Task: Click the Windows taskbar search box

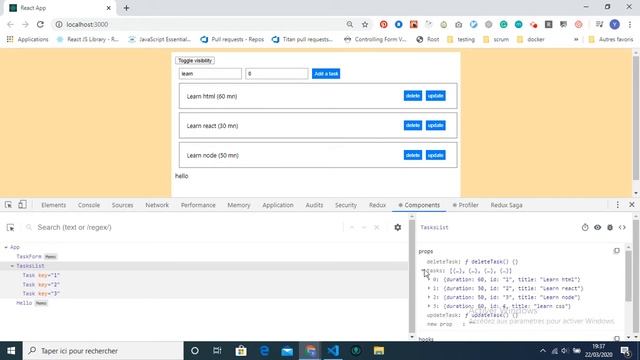Action: [104, 351]
